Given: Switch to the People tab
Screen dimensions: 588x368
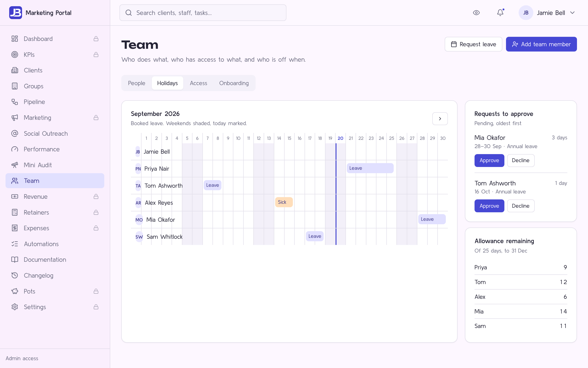Looking at the screenshot, I should tap(137, 83).
